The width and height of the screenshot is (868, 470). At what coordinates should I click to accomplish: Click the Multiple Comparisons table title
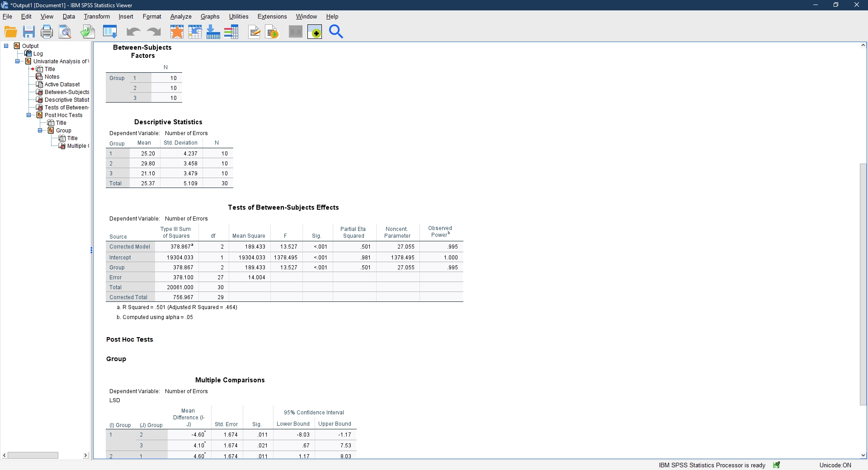pyautogui.click(x=230, y=380)
